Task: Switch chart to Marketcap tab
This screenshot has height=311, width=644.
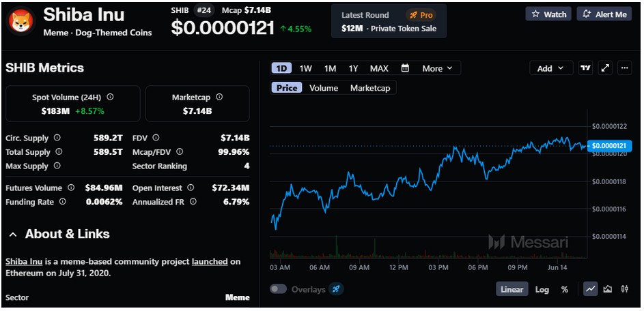Action: 370,88
